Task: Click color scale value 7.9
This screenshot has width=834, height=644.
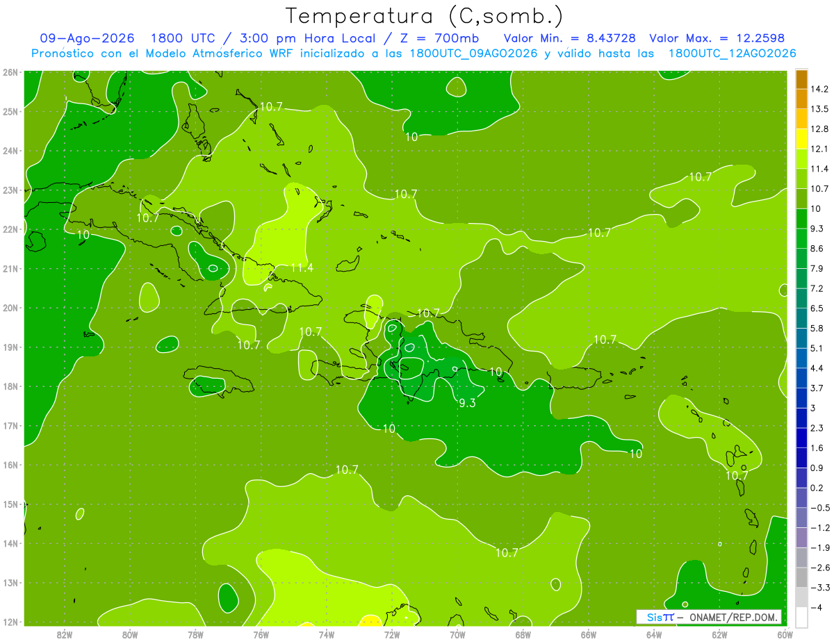Action: coord(818,268)
